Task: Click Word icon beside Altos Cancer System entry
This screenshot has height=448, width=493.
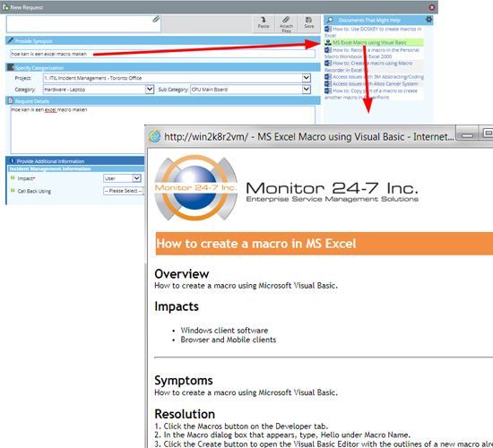Action: tap(328, 83)
